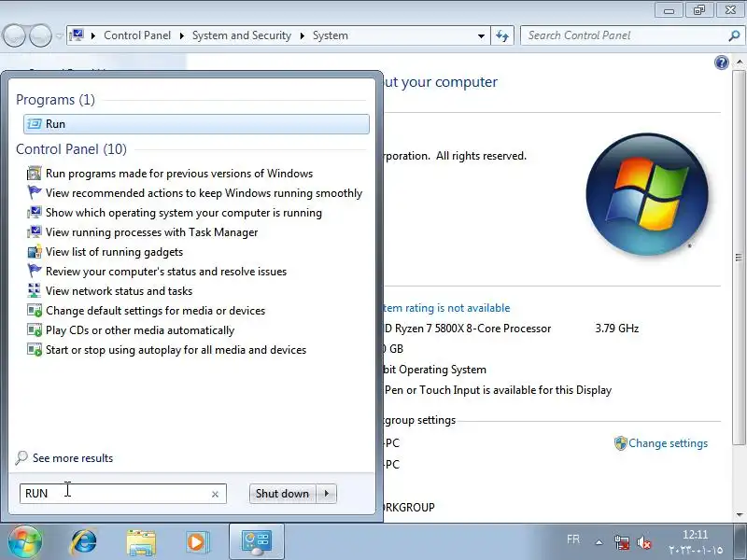Click the vertical scrollbar up arrow
This screenshot has width=747, height=560.
[739, 63]
